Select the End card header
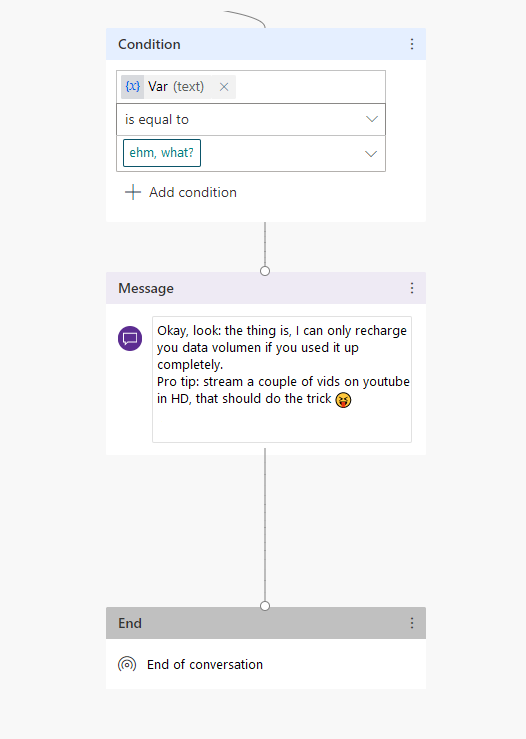 266,623
